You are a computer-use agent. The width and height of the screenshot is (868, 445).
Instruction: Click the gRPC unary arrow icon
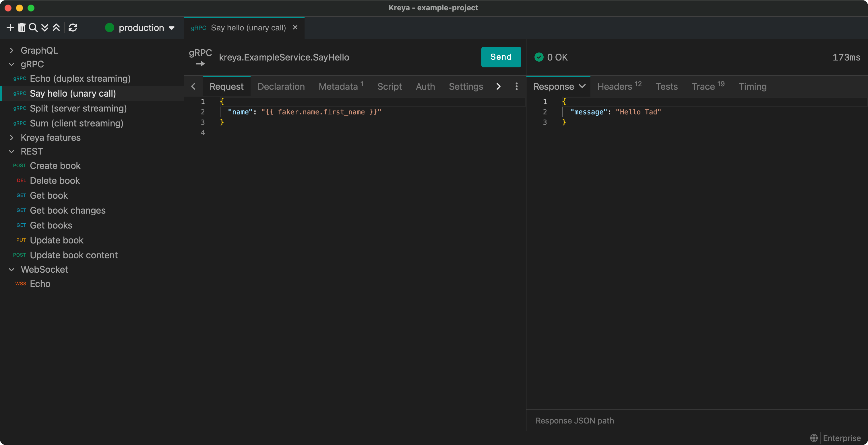pos(200,64)
